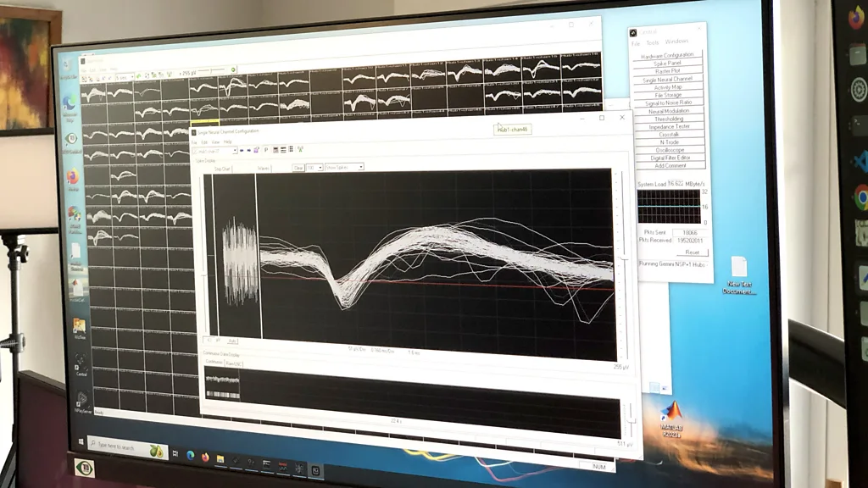This screenshot has height=488, width=868.
Task: Toggle the Auto scaling option
Action: coord(233,341)
